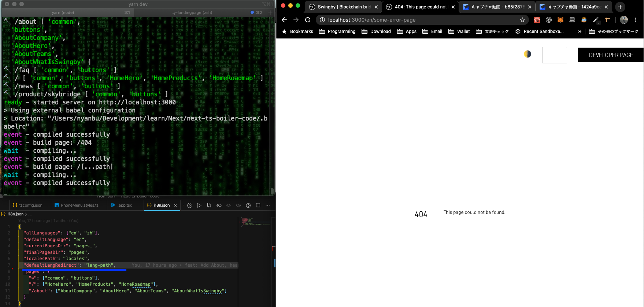
Task: Open the editor More Actions ellipsis
Action: point(268,206)
